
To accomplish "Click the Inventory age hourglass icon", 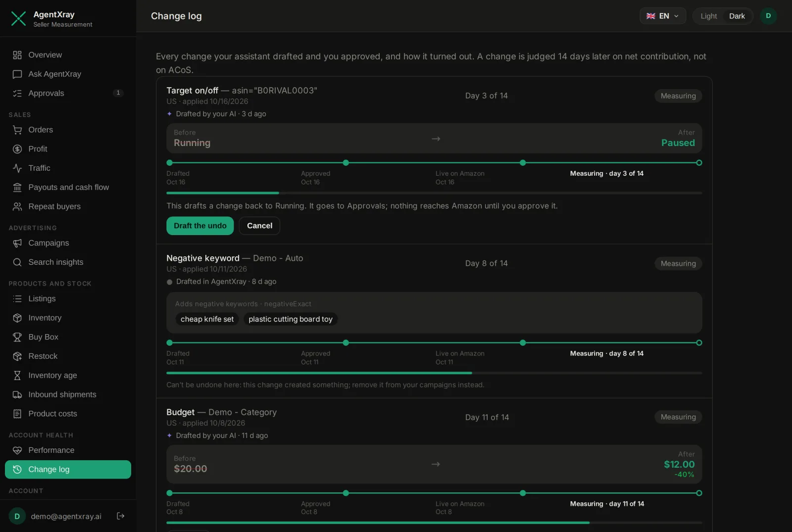I will pyautogui.click(x=17, y=376).
